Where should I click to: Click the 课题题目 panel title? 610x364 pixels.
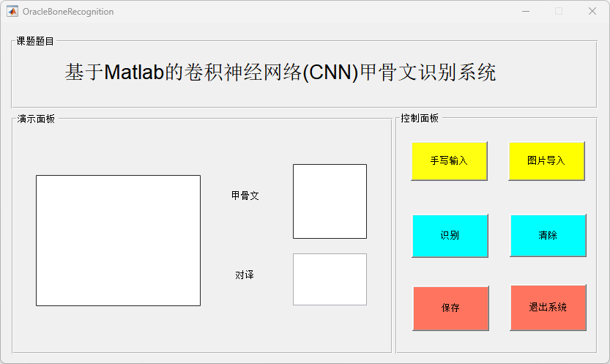[x=35, y=41]
